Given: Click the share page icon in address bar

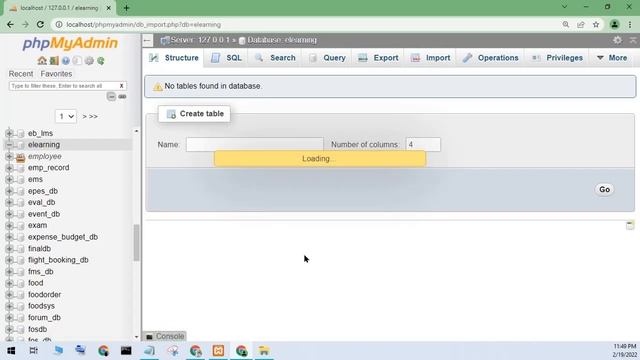Looking at the screenshot, I should point(581,24).
